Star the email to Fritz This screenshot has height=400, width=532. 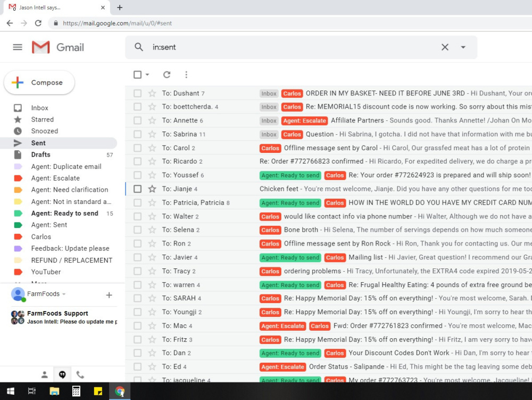(x=152, y=339)
